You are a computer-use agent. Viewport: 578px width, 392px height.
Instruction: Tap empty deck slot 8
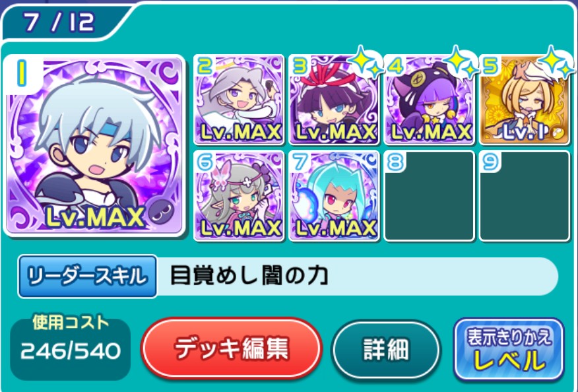[x=430, y=195]
